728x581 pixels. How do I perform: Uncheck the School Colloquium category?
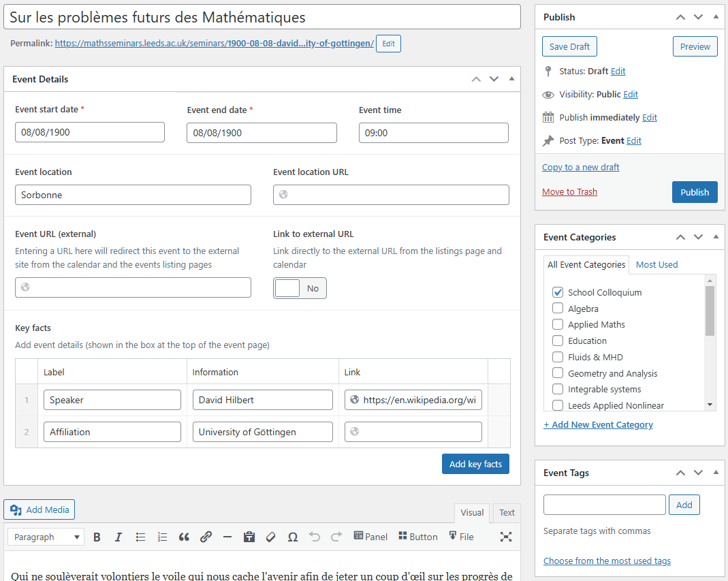(558, 292)
